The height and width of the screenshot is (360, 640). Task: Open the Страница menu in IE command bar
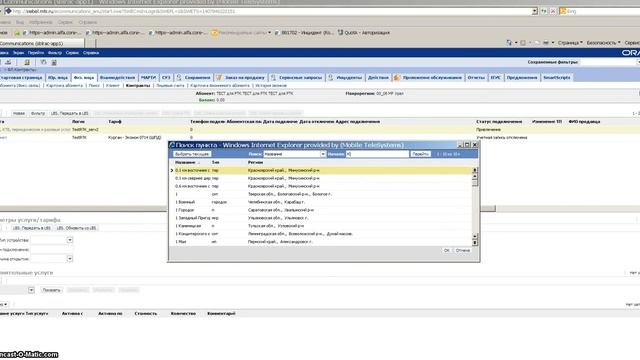tap(571, 42)
